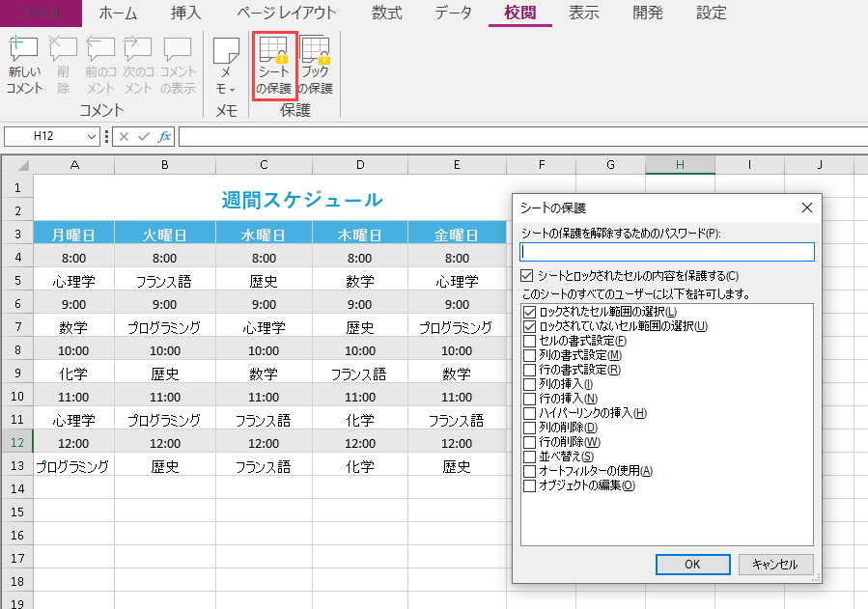Viewport: 868px width, 609px height.
Task: Click the ブックの保護 (Protect Workbook) icon
Action: point(315,52)
